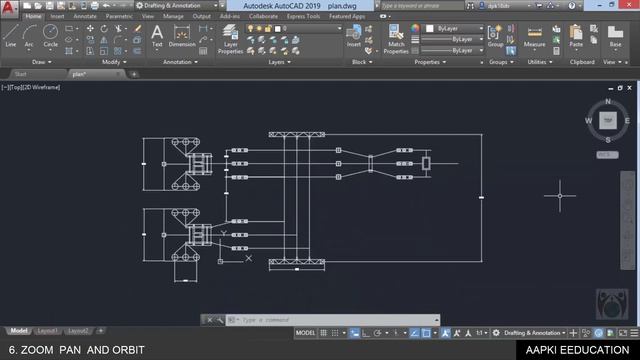Toggle object snap tracking in status bar
This screenshot has height=360, width=640.
pos(414,333)
